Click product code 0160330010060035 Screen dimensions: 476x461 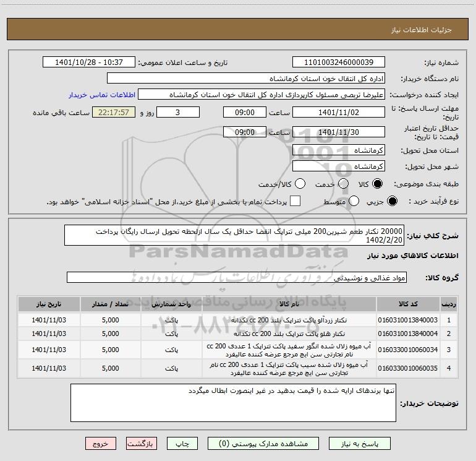(x=408, y=368)
